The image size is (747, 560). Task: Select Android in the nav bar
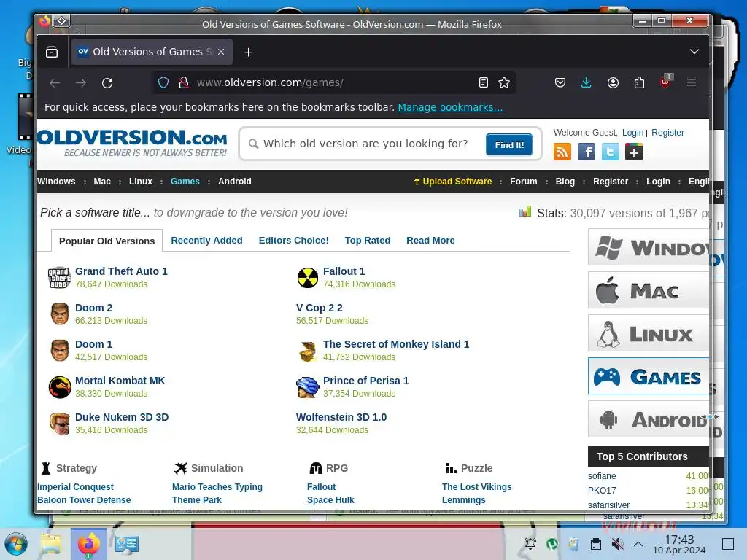point(234,182)
